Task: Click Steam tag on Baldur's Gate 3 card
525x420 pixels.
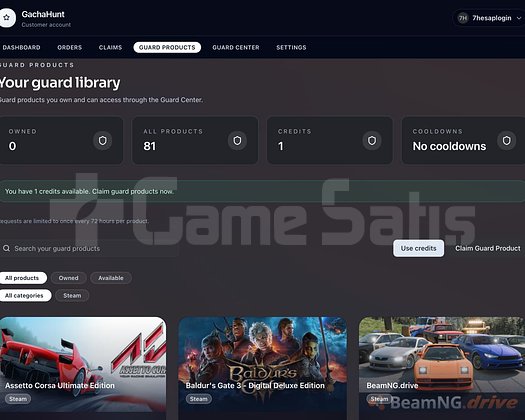Action: [x=199, y=399]
